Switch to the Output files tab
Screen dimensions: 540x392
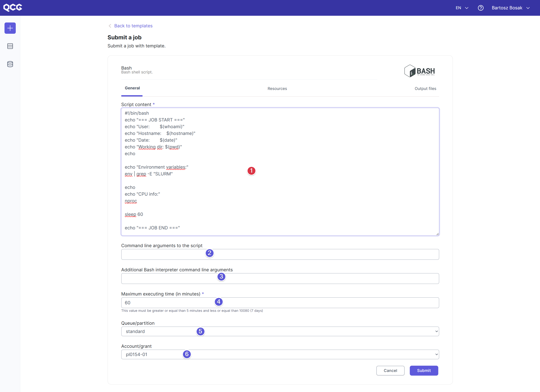[x=425, y=89]
